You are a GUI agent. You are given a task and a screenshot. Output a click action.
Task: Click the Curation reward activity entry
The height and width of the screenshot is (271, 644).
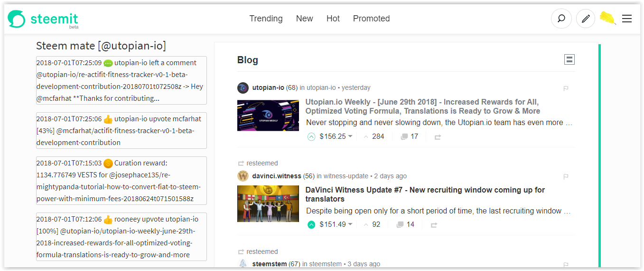[121, 181]
